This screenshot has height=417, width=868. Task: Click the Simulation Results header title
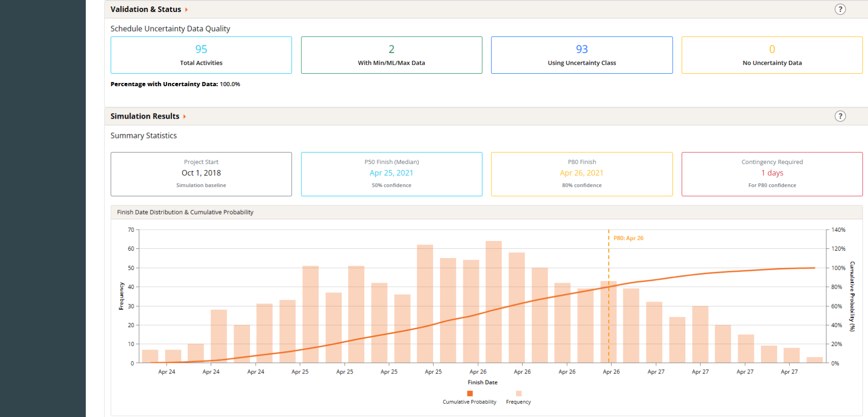click(145, 116)
